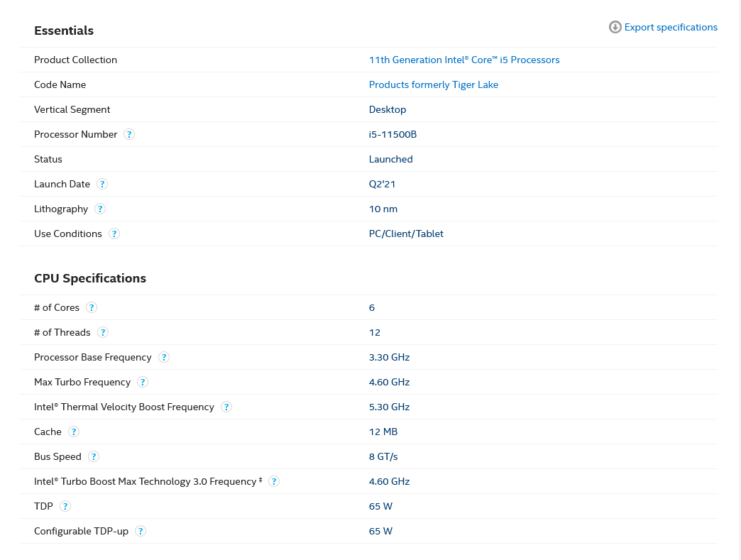Screen dimensions: 741x560
Task: Click the Vertical Segment label
Action: pos(72,109)
